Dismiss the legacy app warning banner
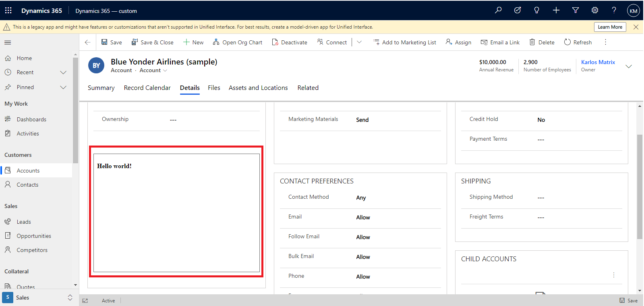 [x=636, y=27]
